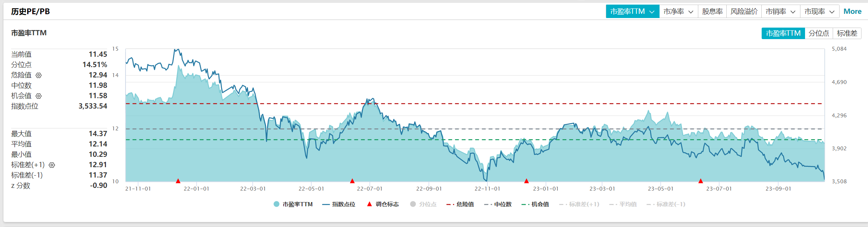
Task: Click the red 调仓标志 triangle near 22-01-01
Action: coord(178,181)
